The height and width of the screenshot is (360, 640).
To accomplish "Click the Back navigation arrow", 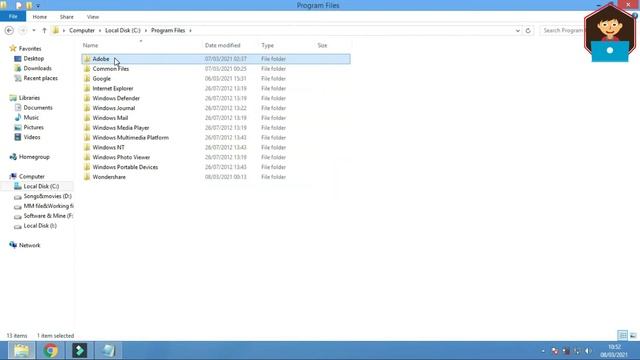I will (9, 31).
